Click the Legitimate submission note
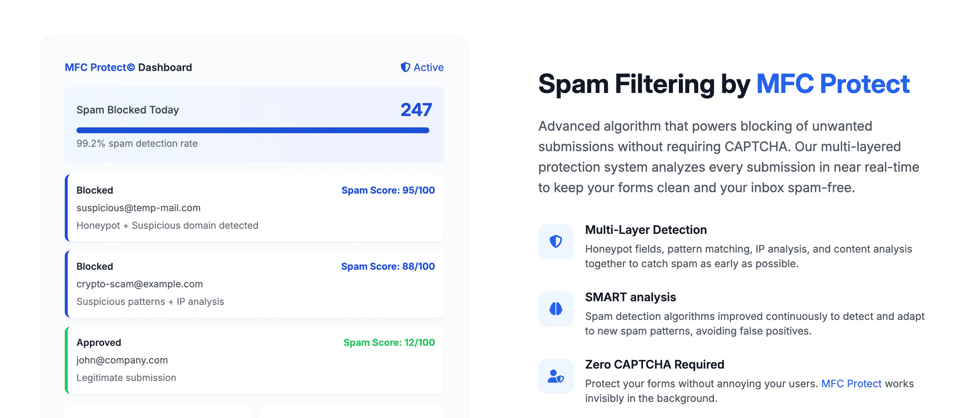The image size is (980, 418). 126,377
